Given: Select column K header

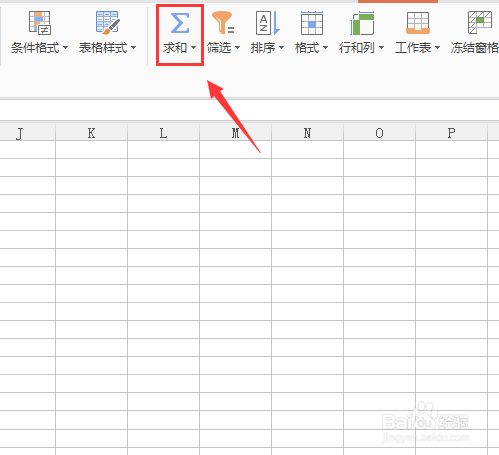Looking at the screenshot, I should point(92,133).
